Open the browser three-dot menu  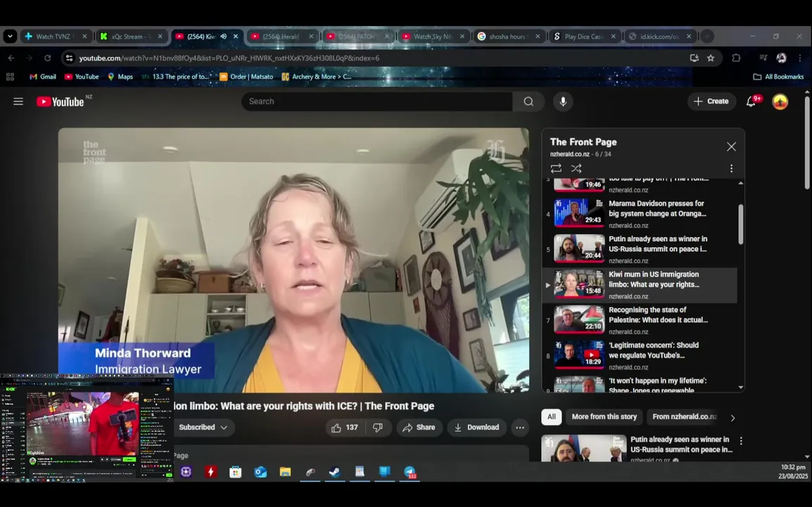pyautogui.click(x=800, y=58)
